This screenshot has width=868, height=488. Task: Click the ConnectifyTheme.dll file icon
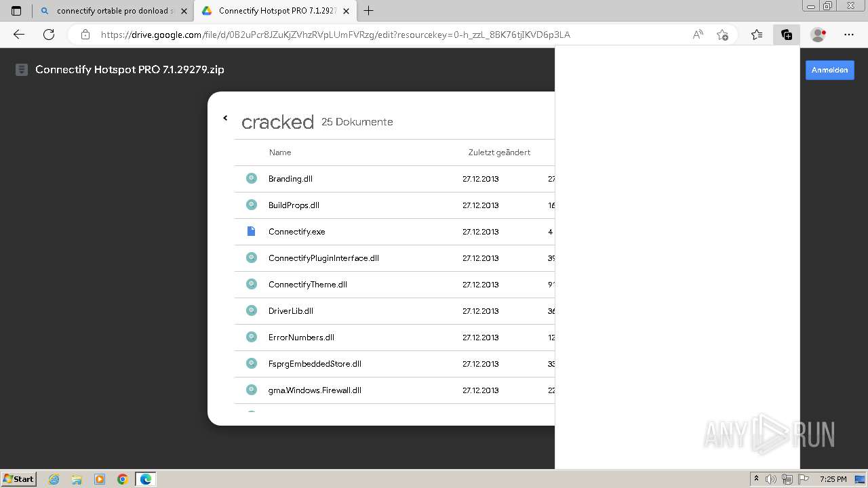coord(252,284)
